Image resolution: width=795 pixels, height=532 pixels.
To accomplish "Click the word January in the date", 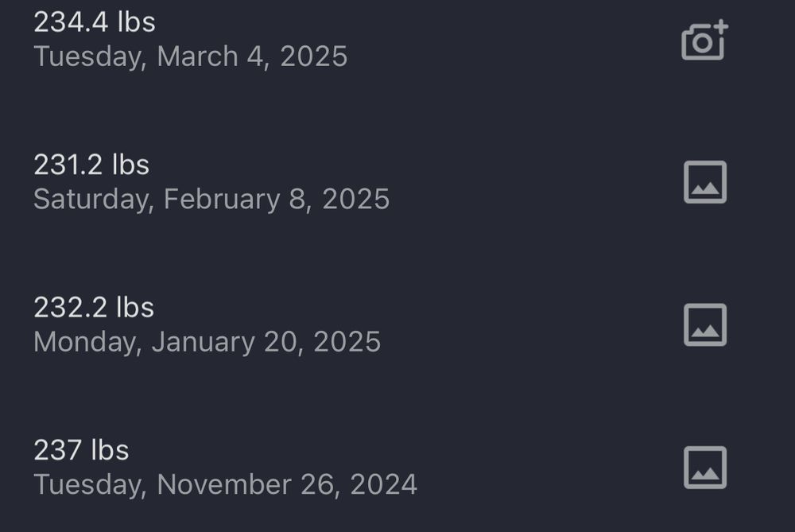I will (x=204, y=342).
